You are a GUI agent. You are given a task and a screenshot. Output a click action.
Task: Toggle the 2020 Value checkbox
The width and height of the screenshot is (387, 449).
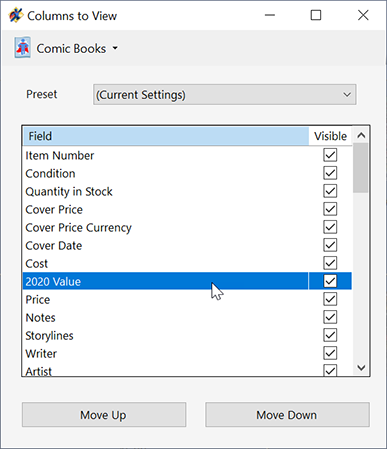[x=330, y=281]
